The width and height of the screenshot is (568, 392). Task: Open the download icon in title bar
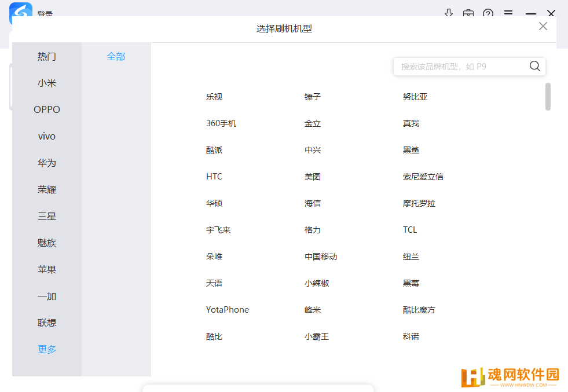(x=449, y=13)
